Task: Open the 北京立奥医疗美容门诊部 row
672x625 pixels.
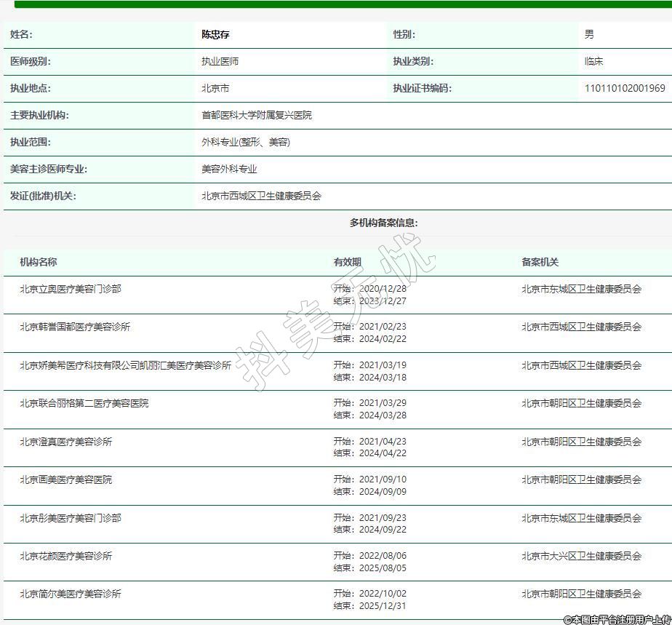Action: (x=71, y=289)
